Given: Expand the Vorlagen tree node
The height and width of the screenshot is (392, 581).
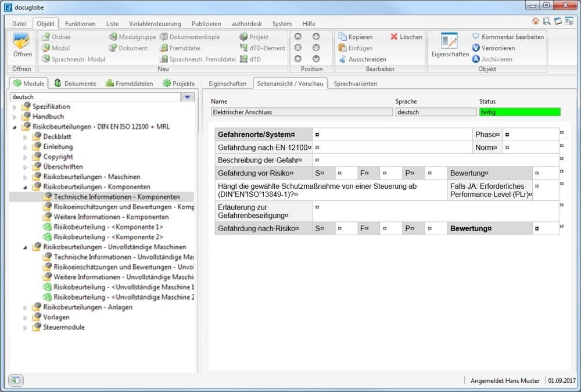Looking at the screenshot, I should coord(25,318).
